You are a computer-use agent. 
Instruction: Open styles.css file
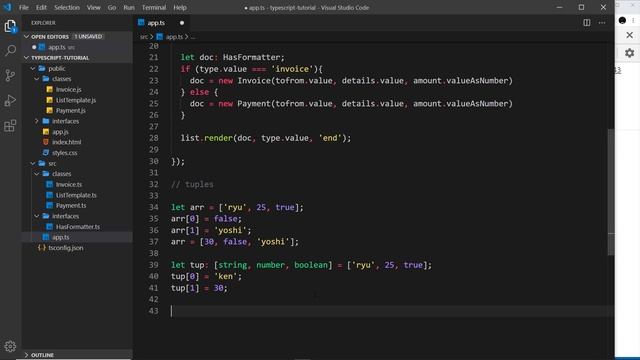(x=64, y=153)
